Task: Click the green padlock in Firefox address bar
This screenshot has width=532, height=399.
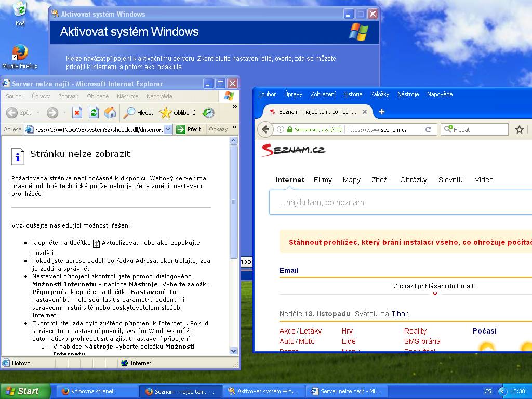Action: (x=289, y=129)
